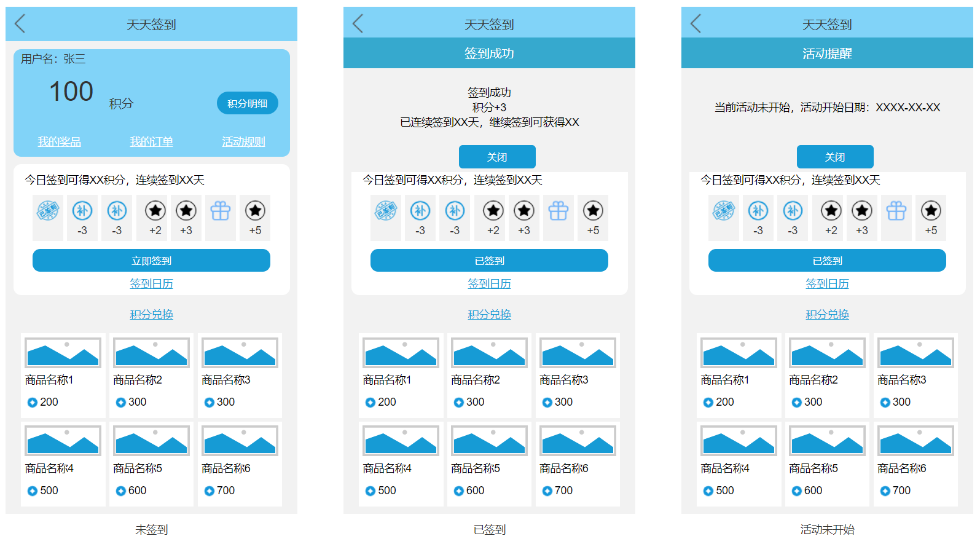Click 当前活动未开始 reminder message text
Screen dimensions: 980x544
[x=827, y=108]
